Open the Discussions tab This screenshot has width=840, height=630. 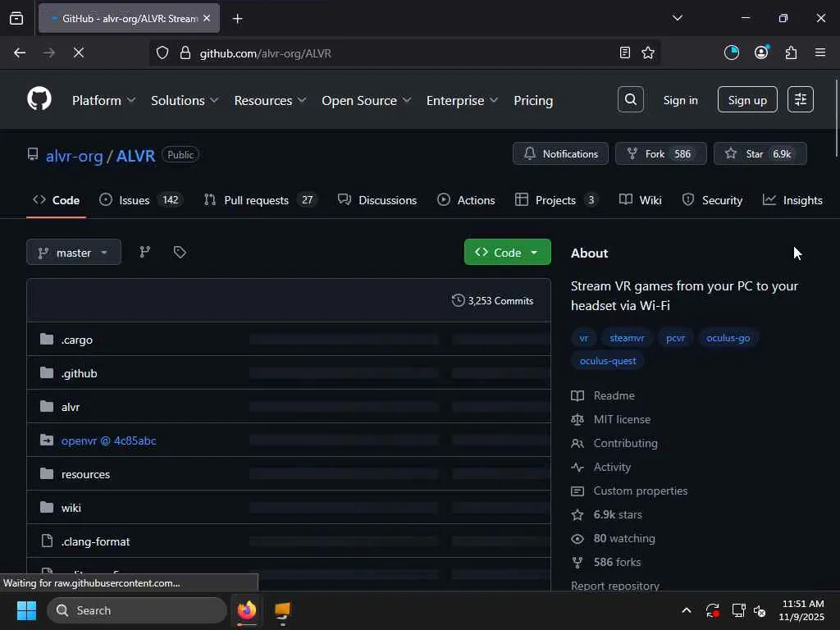click(x=377, y=200)
